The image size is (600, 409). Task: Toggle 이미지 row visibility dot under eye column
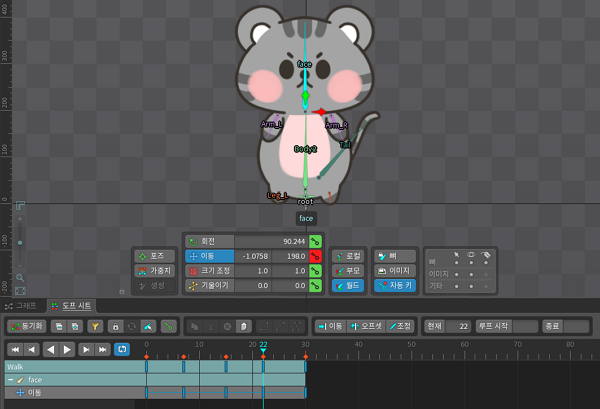click(x=471, y=274)
